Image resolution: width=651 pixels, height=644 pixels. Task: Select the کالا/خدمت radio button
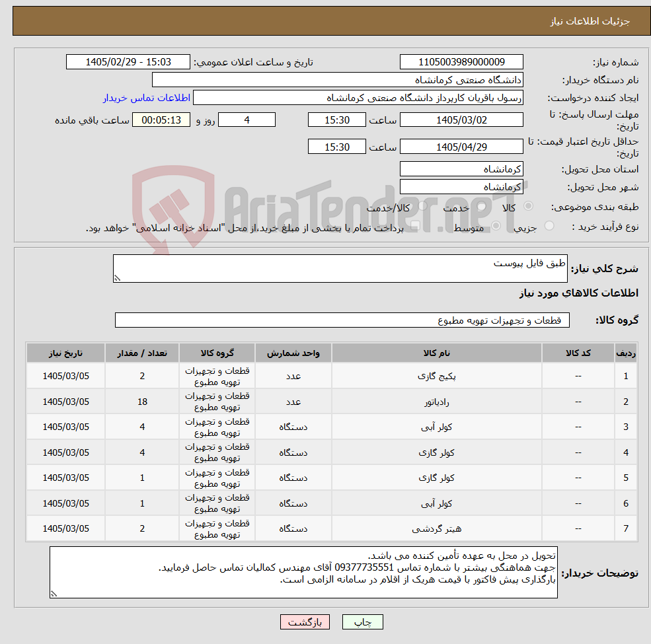coord(422,206)
